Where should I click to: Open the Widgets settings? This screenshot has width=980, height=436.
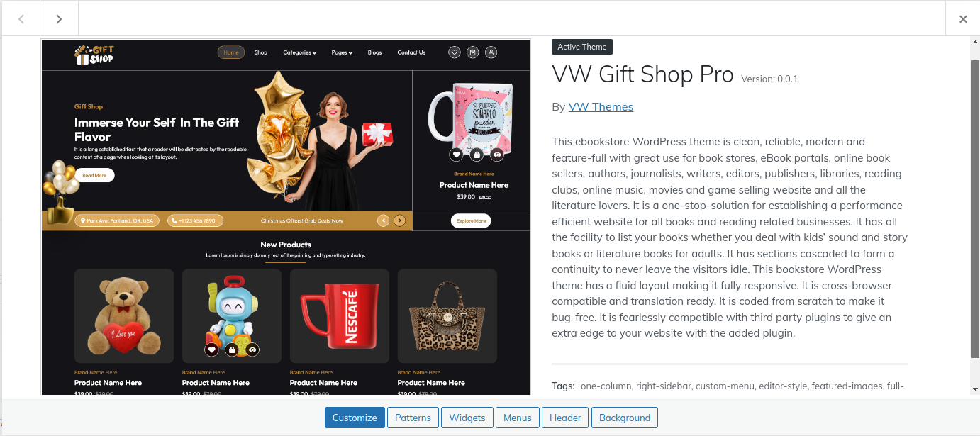point(467,418)
